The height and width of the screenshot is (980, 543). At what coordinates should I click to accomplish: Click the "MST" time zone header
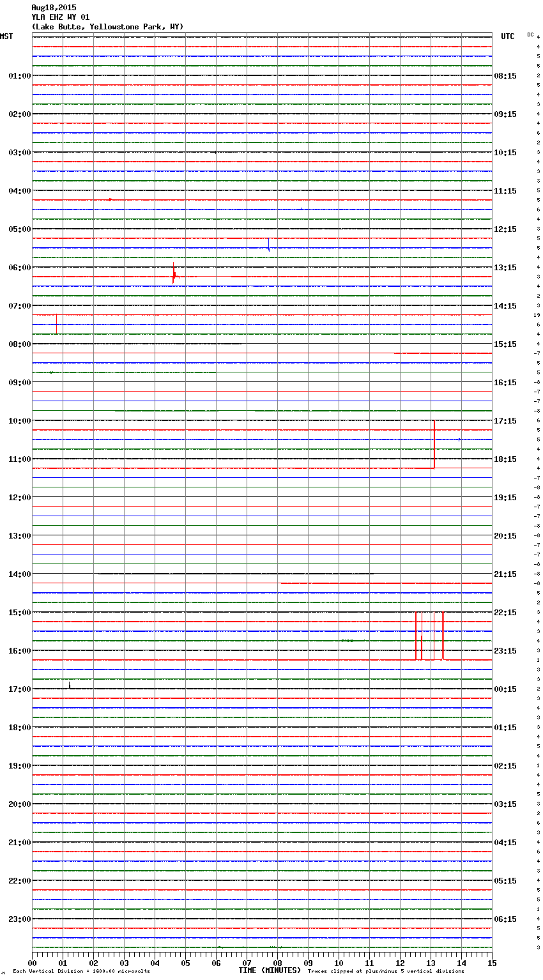[6, 36]
